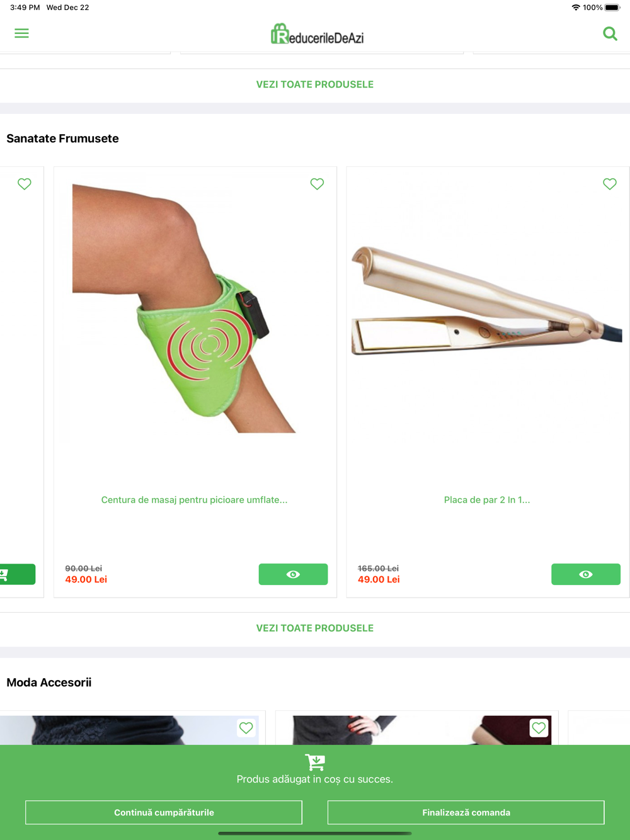This screenshot has height=840, width=630.
Task: Open Centura de masaj pentru picioare link
Action: pyautogui.click(x=194, y=500)
